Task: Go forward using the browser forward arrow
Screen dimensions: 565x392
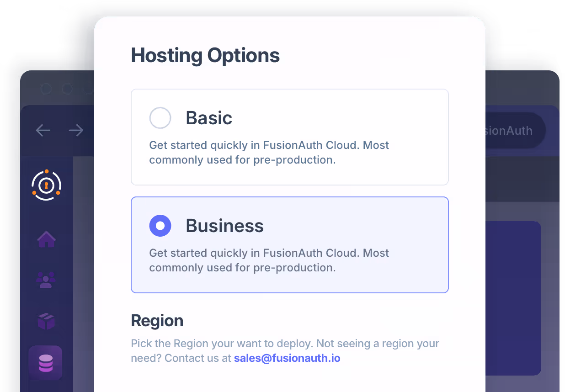Action: pyautogui.click(x=76, y=131)
